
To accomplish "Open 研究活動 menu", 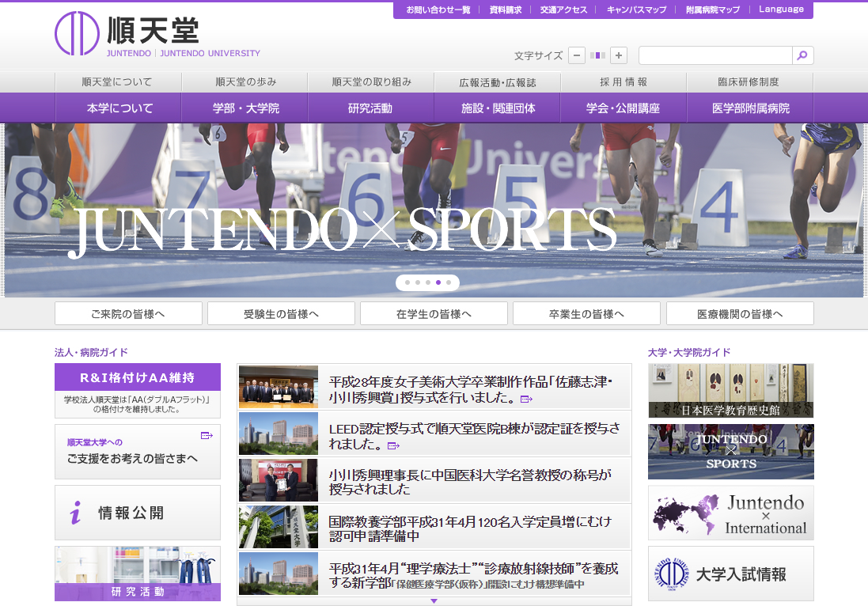I will (x=371, y=108).
